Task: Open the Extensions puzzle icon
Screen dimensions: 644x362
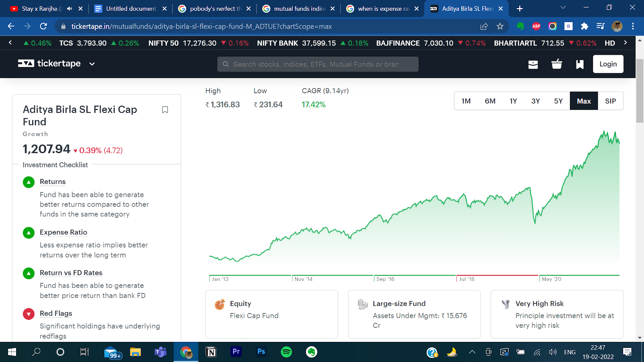Action: 584,26
